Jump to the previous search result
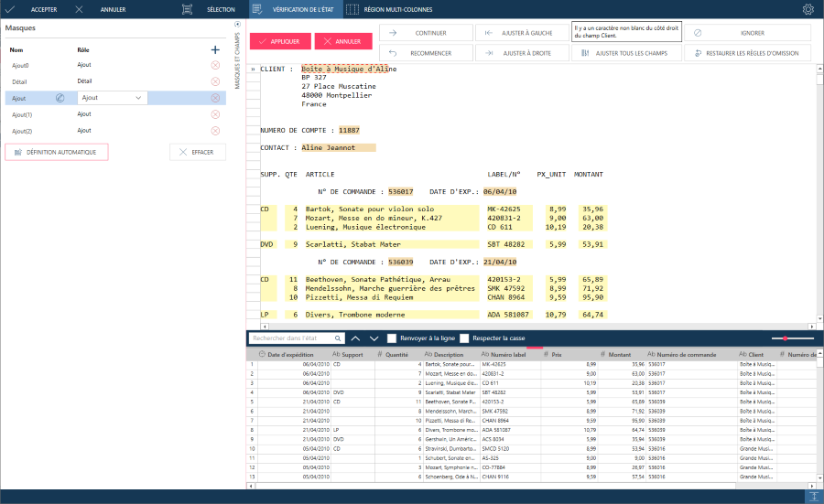The width and height of the screenshot is (824, 504). point(355,338)
